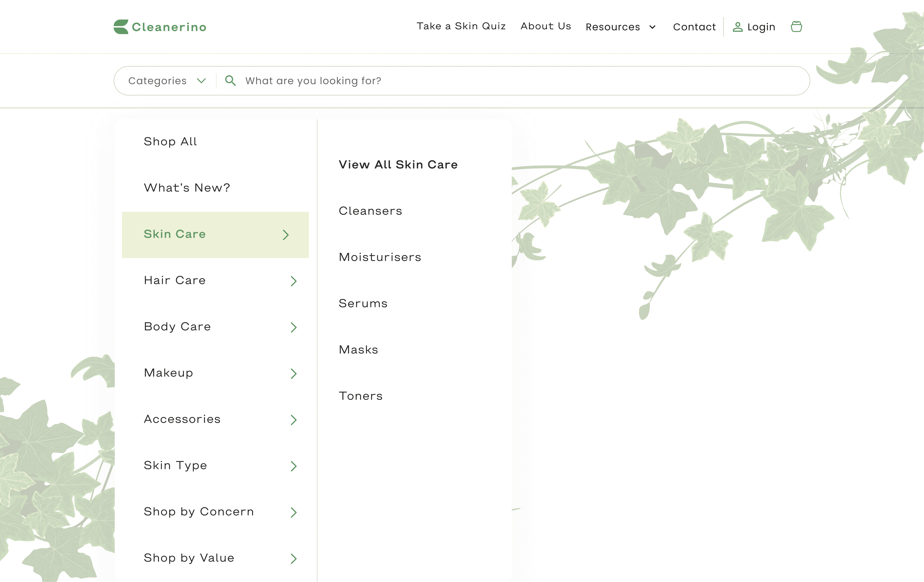924x582 pixels.
Task: Go to the Masks subcategory
Action: point(358,350)
